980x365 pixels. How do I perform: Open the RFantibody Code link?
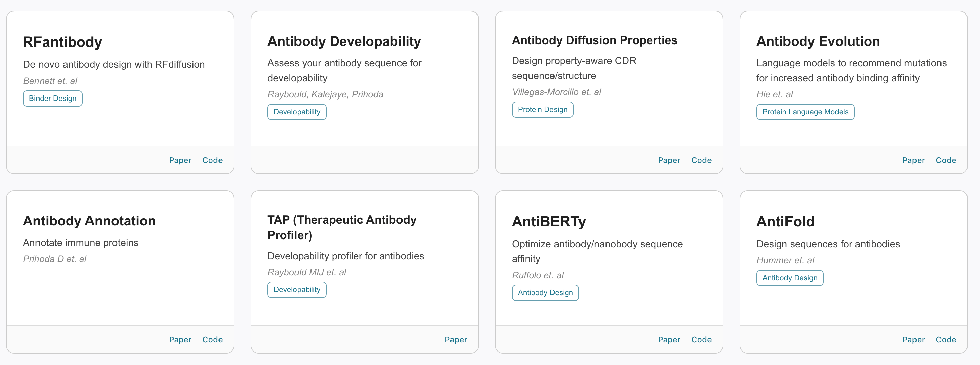point(212,160)
